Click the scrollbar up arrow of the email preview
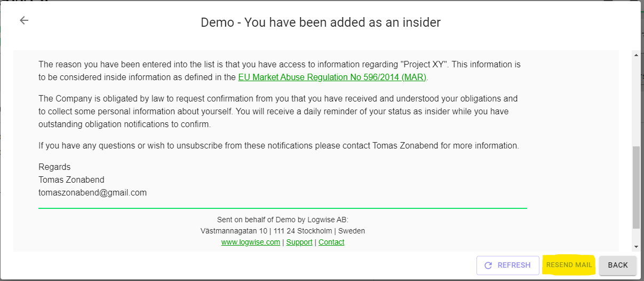 tap(635, 55)
